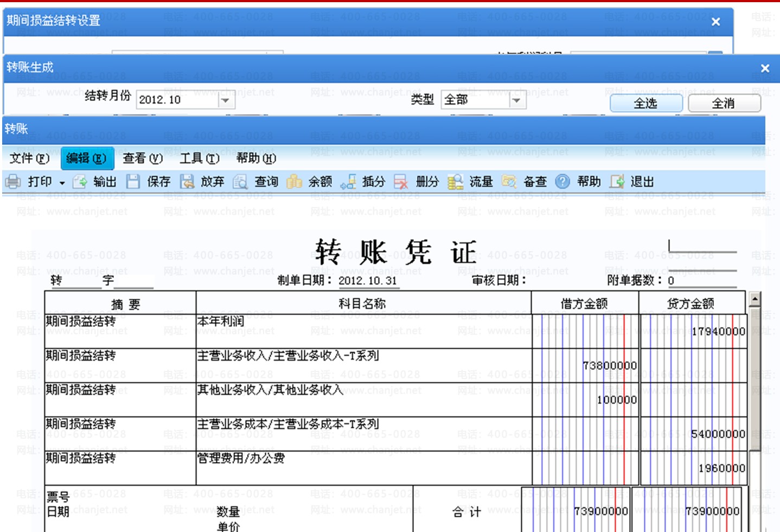This screenshot has width=780, height=532.
Task: Click the Query (查询) magnifier icon
Action: [x=240, y=182]
